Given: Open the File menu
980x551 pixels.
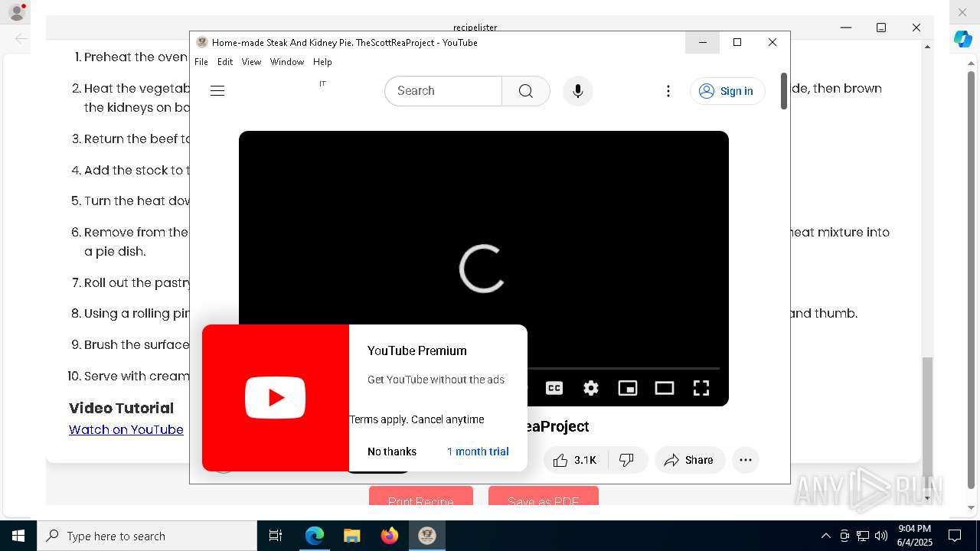Looking at the screenshot, I should [201, 62].
